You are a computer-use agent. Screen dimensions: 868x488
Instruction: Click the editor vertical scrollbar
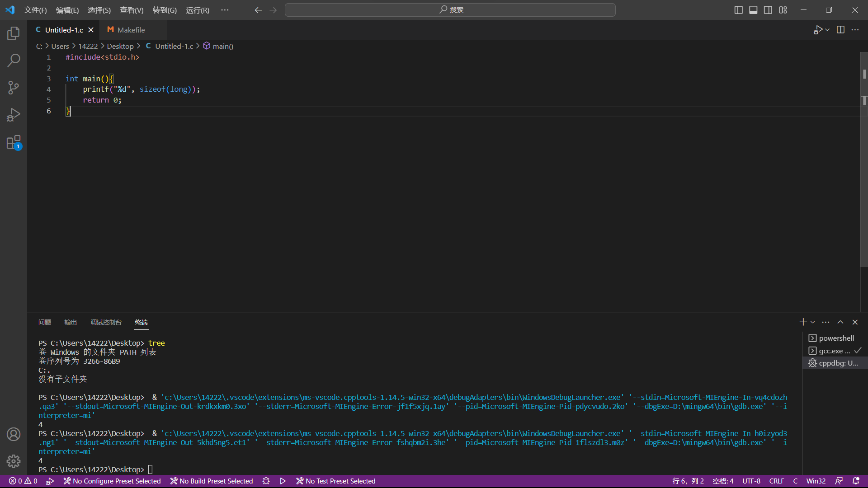(864, 159)
